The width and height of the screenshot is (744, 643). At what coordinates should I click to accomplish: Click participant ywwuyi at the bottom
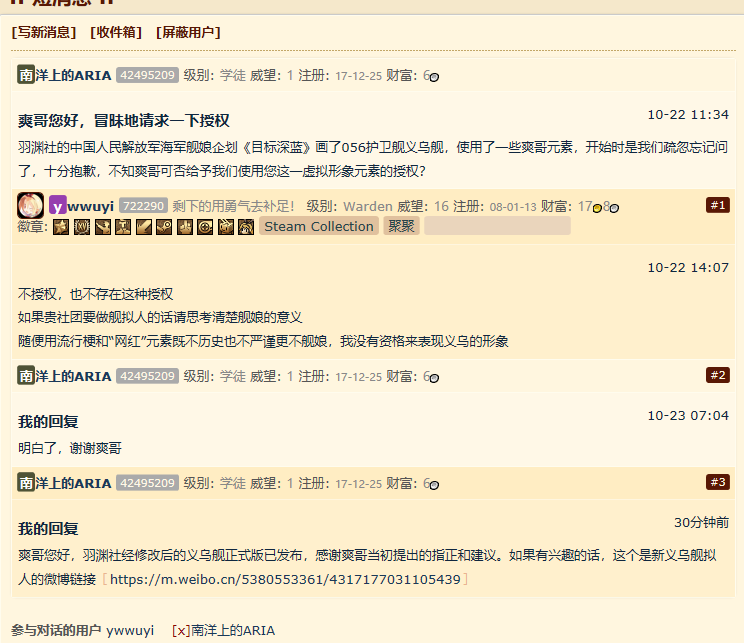pos(130,631)
